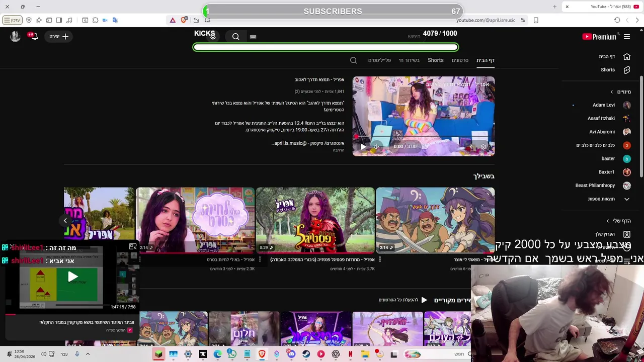The height and width of the screenshot is (362, 644).
Task: Open the on-screen keyboard icon in search box
Action: click(x=253, y=36)
